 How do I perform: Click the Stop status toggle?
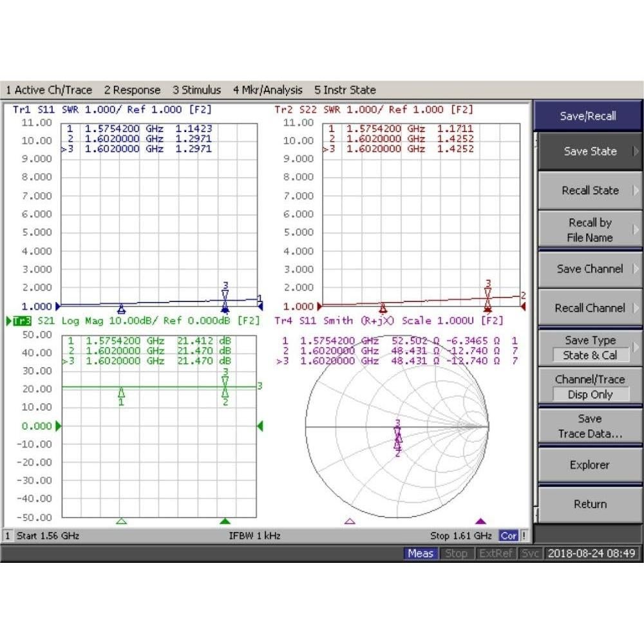pyautogui.click(x=457, y=553)
